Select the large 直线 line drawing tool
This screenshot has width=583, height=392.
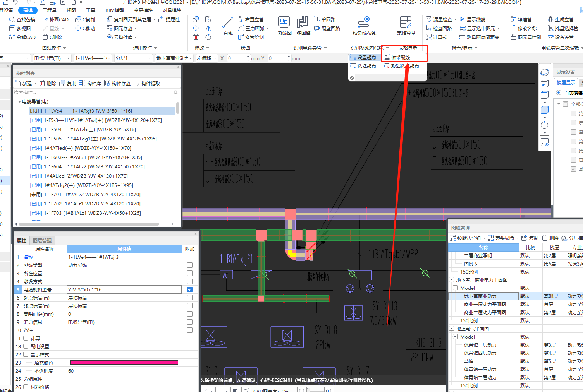coord(228,26)
